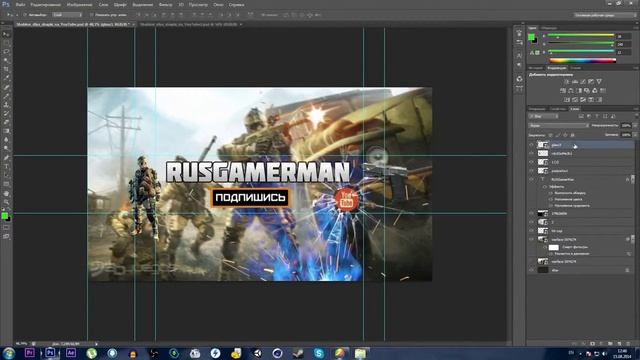
Task: Select the Rectangular Marquee tool
Action: point(6,43)
